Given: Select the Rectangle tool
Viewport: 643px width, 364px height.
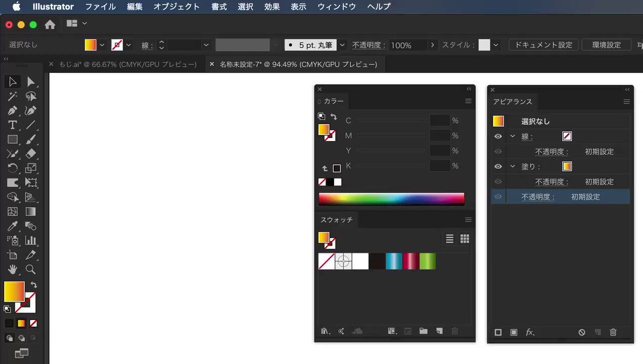Looking at the screenshot, I should click(13, 140).
